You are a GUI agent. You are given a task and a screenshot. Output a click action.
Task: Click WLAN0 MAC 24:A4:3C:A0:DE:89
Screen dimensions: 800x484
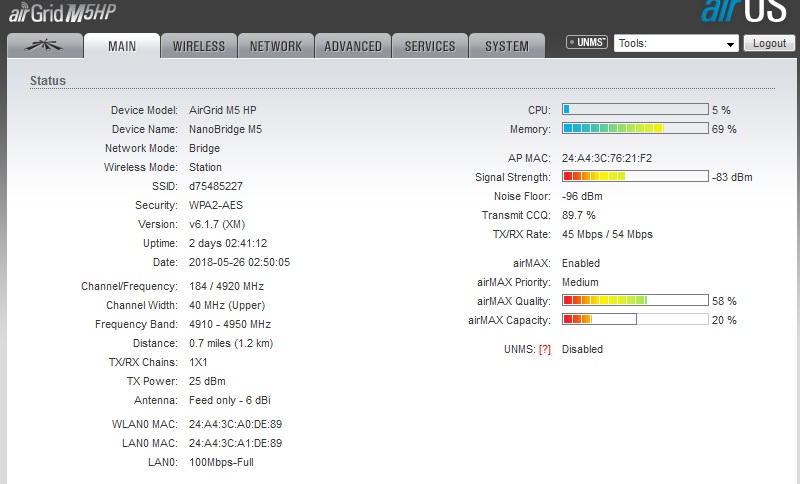coord(235,424)
